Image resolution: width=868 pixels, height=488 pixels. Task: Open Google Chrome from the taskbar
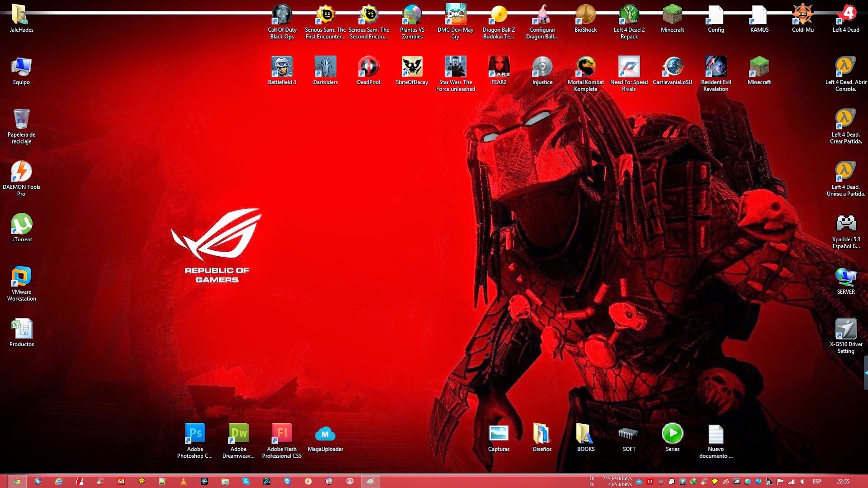tap(17, 481)
